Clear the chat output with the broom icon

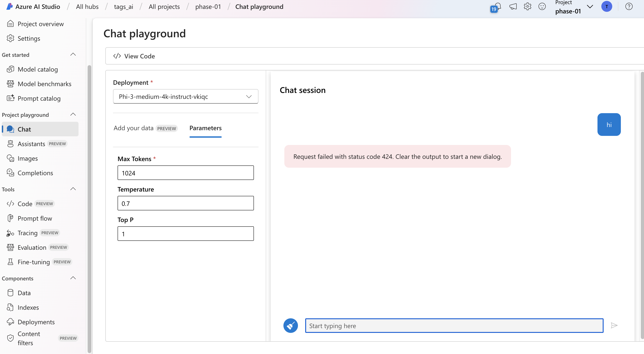click(290, 325)
